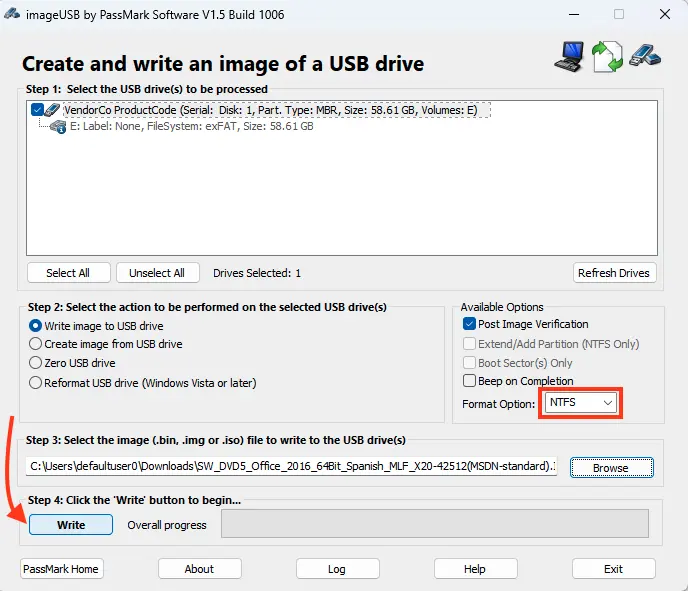Viewport: 688px width, 591px height.
Task: Close the imageUSB window
Action: pyautogui.click(x=665, y=14)
